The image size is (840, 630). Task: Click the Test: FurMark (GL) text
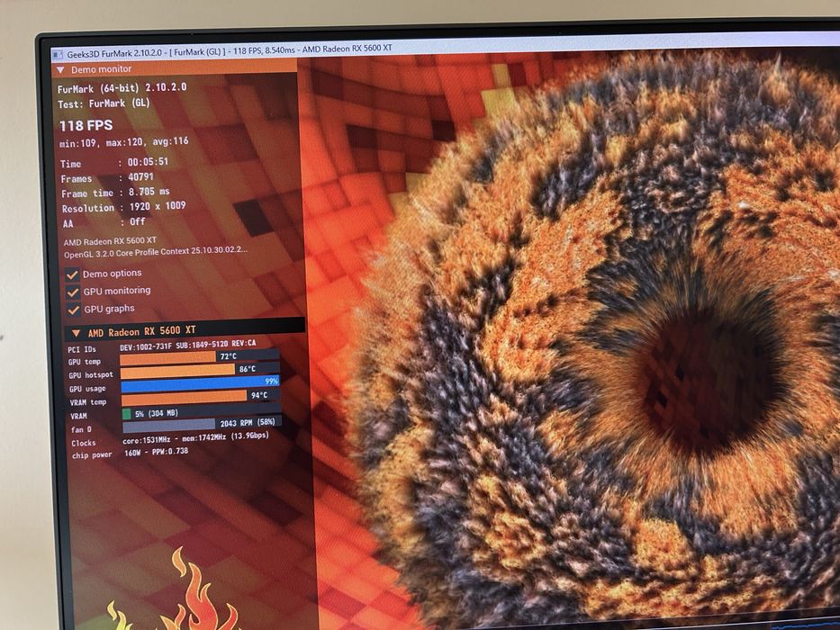(104, 103)
